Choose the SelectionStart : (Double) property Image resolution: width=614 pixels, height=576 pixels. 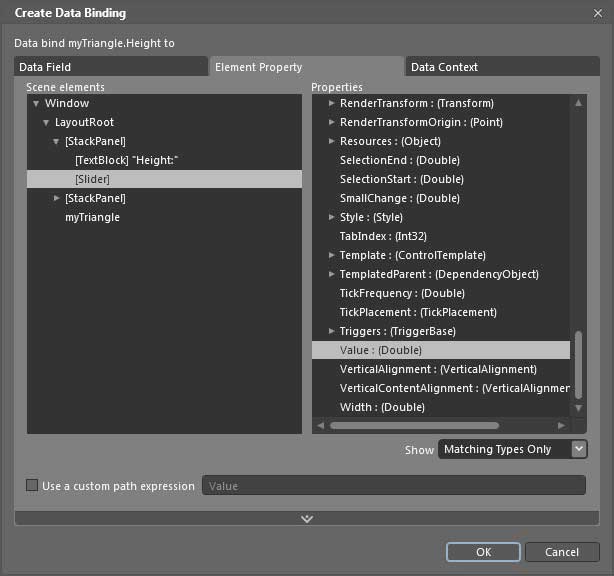click(x=402, y=179)
